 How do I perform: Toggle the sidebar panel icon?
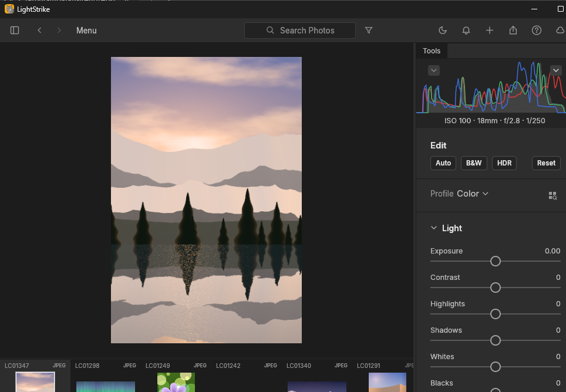(x=15, y=31)
